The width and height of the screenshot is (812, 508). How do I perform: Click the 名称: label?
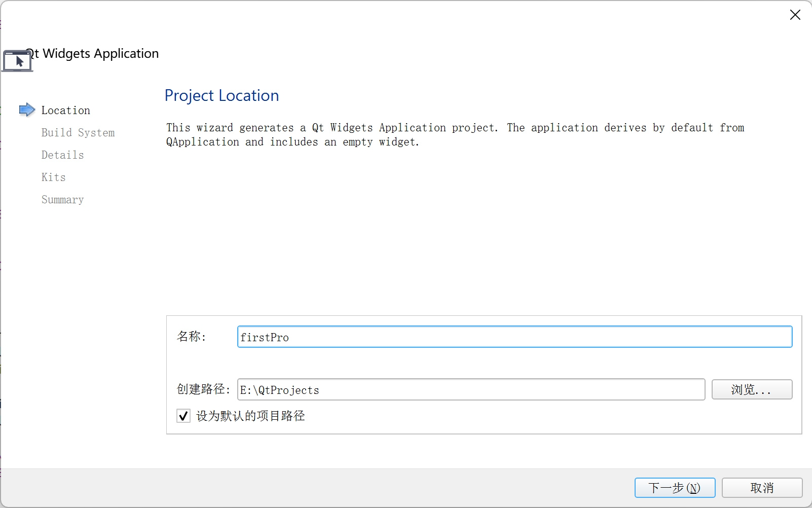pos(192,337)
